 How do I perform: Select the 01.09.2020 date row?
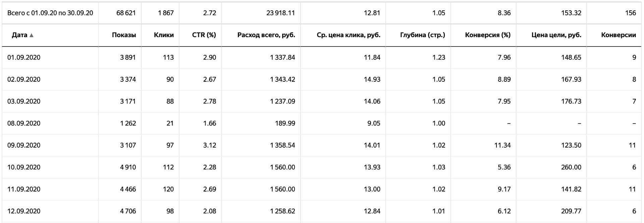pyautogui.click(x=322, y=57)
